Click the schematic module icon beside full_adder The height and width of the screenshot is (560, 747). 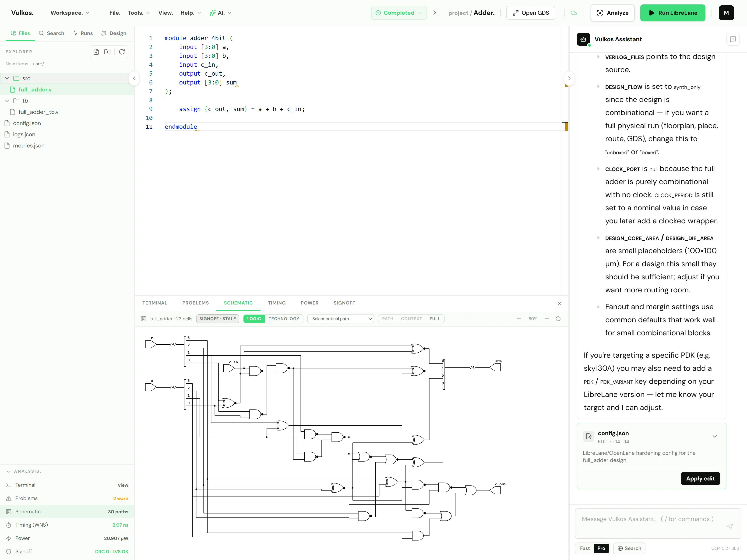tap(144, 319)
